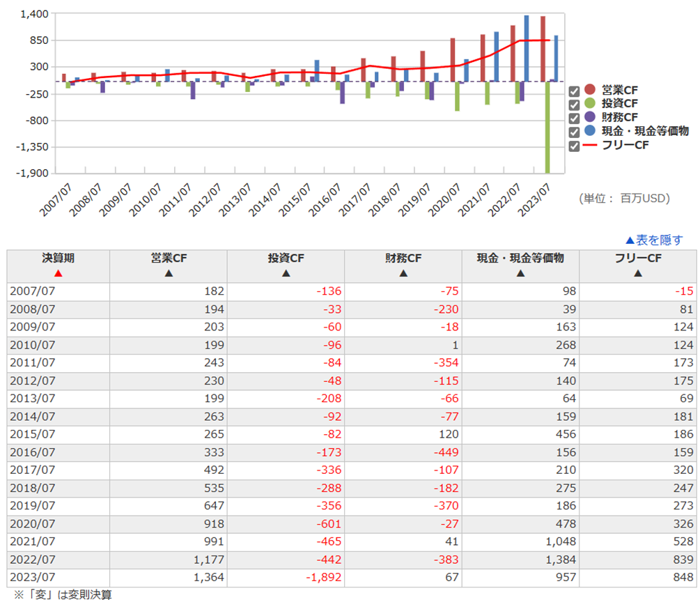700x600 pixels.
Task: Uncheck the 営業CF series checkbox
Action: (x=574, y=91)
